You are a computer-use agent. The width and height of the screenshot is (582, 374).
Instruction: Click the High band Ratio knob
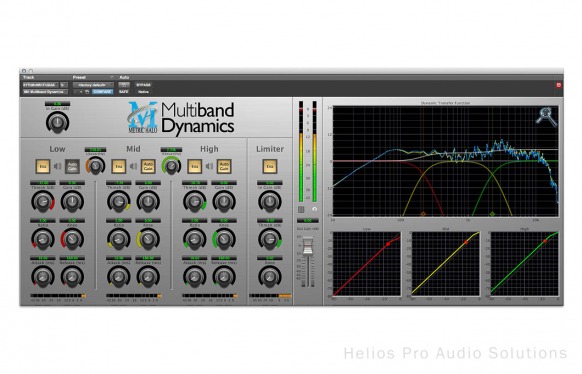pyautogui.click(x=194, y=239)
